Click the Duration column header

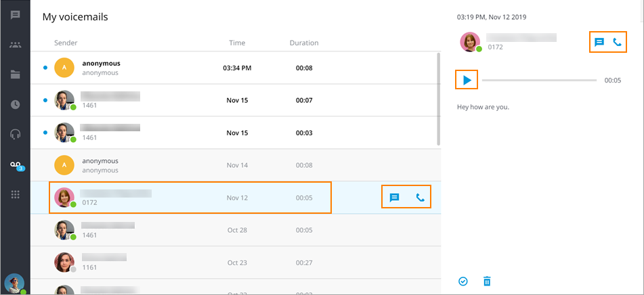[x=304, y=43]
